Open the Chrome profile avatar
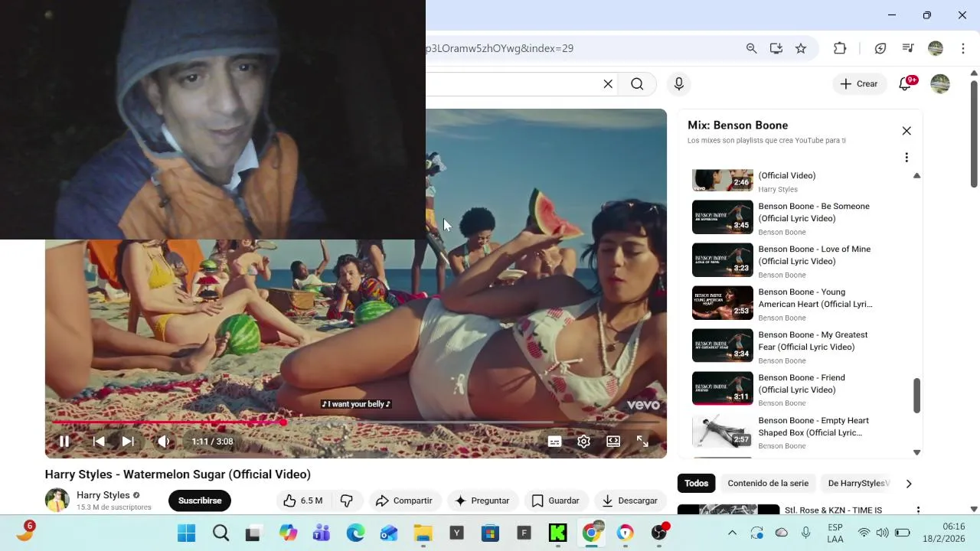The width and height of the screenshot is (980, 551). pyautogui.click(x=936, y=48)
